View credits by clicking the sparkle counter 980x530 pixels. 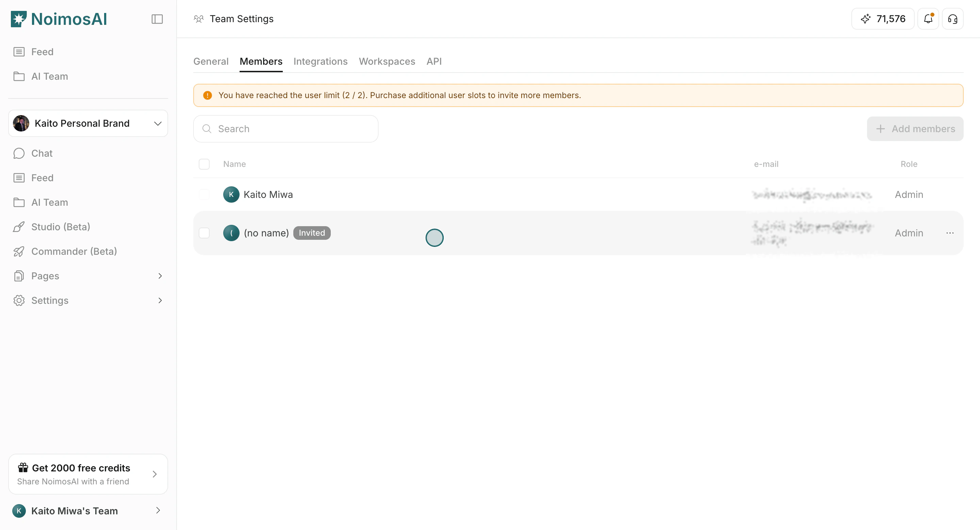click(882, 19)
